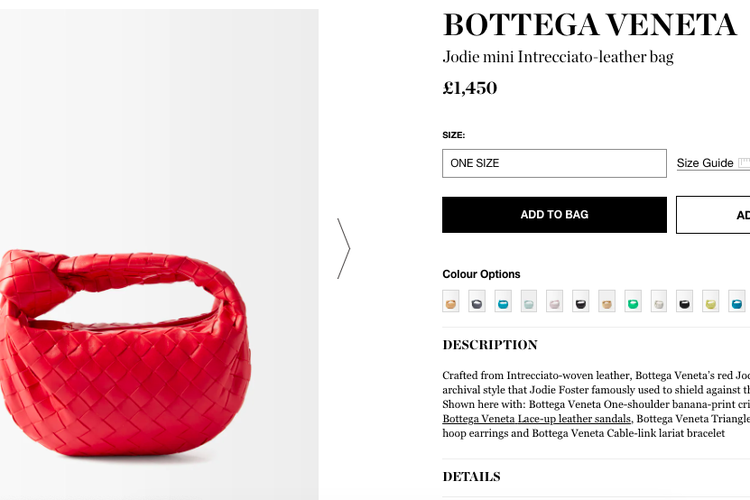The image size is (750, 500).
Task: Expand the DETAILS section
Action: (x=471, y=477)
